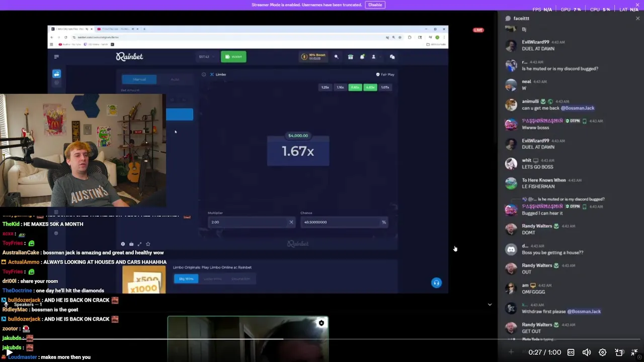Switch to the Manual bet tab
This screenshot has width=644, height=362.
point(139,79)
